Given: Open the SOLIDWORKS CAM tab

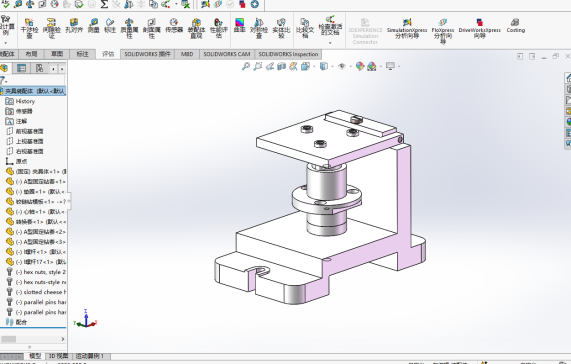Looking at the screenshot, I should 227,54.
